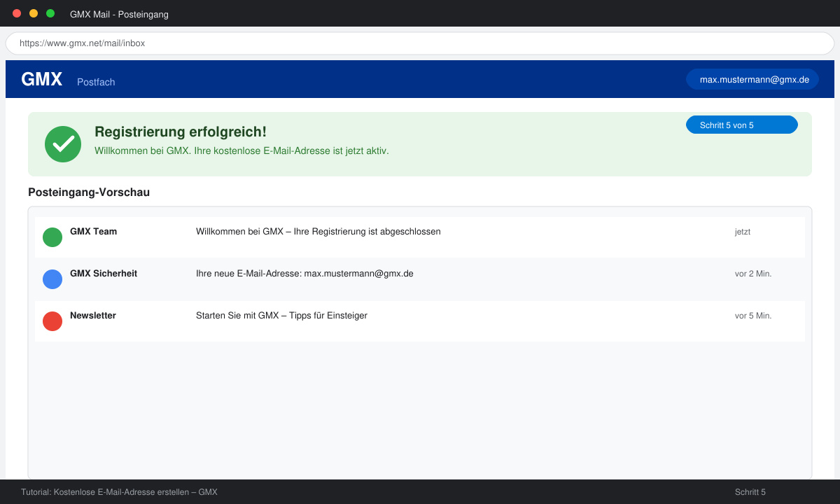This screenshot has height=504, width=840.
Task: Click the GMX logo in header
Action: pos(42,80)
